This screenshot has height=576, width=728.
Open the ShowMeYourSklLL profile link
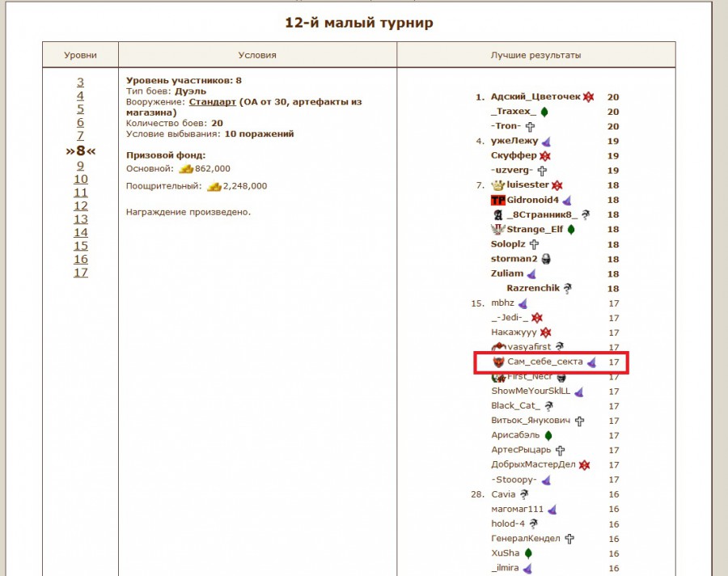pyautogui.click(x=531, y=392)
